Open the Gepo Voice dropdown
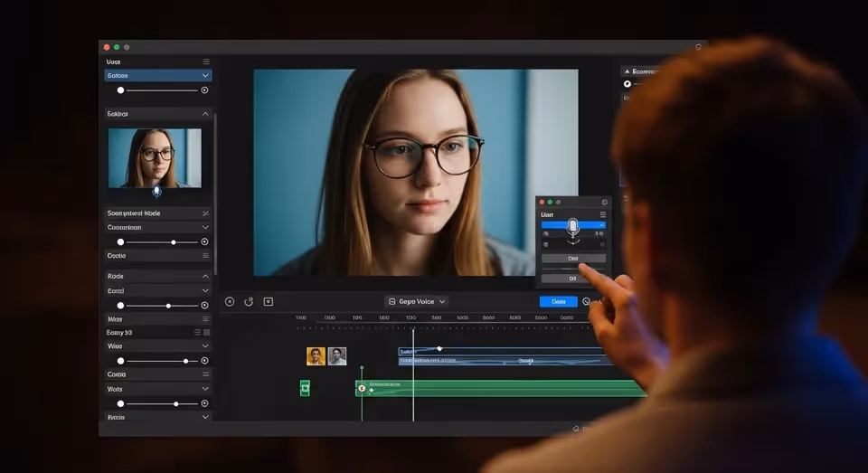This screenshot has height=473, width=868. [417, 301]
